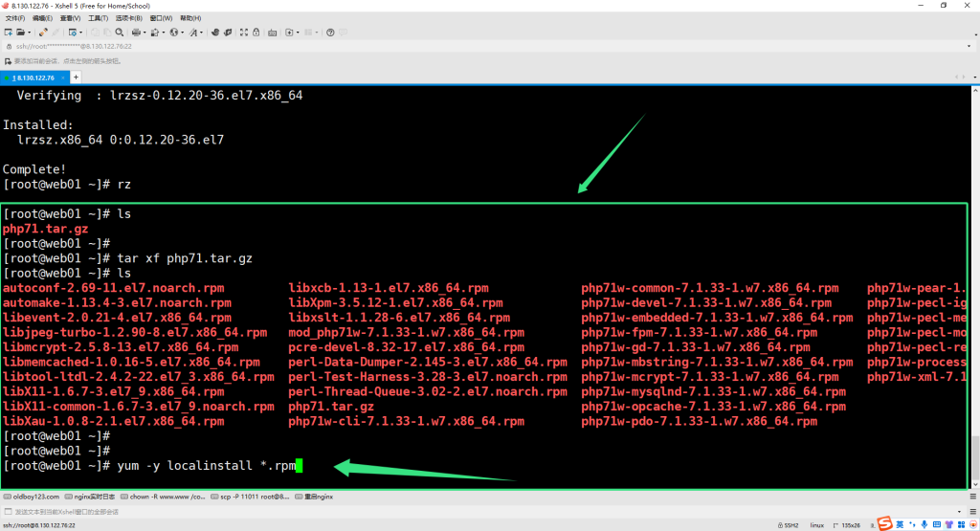Open the 文件(F) menu
The image size is (980, 531).
[15, 18]
